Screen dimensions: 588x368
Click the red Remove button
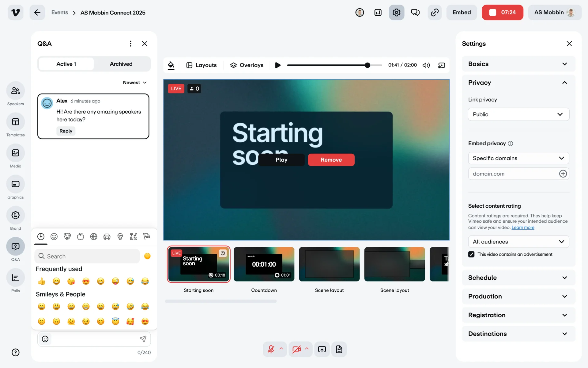[x=331, y=160]
